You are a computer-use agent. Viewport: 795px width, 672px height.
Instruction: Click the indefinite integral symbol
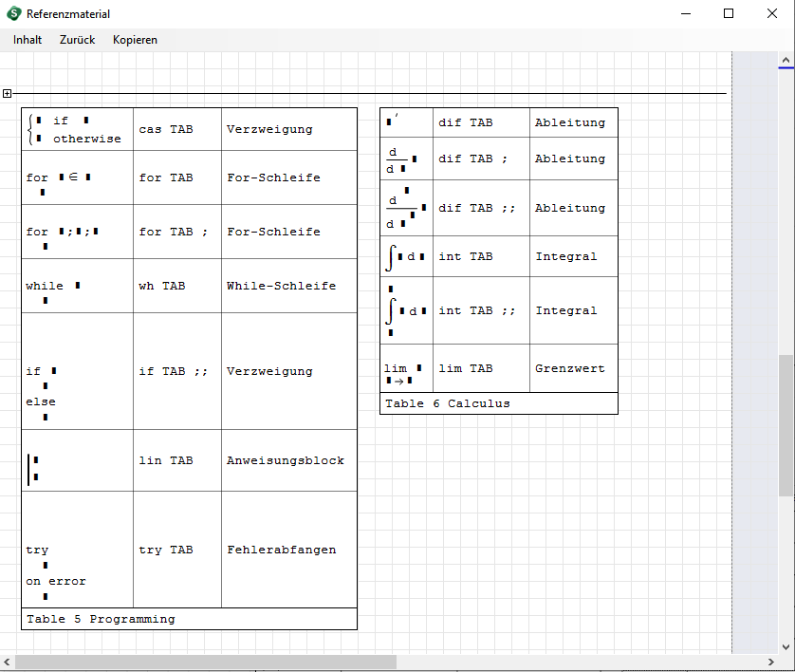(405, 256)
